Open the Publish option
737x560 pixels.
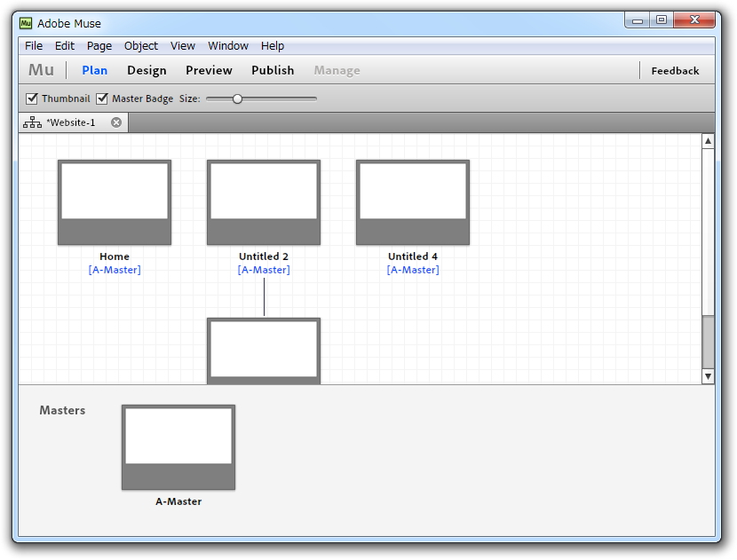coord(273,70)
